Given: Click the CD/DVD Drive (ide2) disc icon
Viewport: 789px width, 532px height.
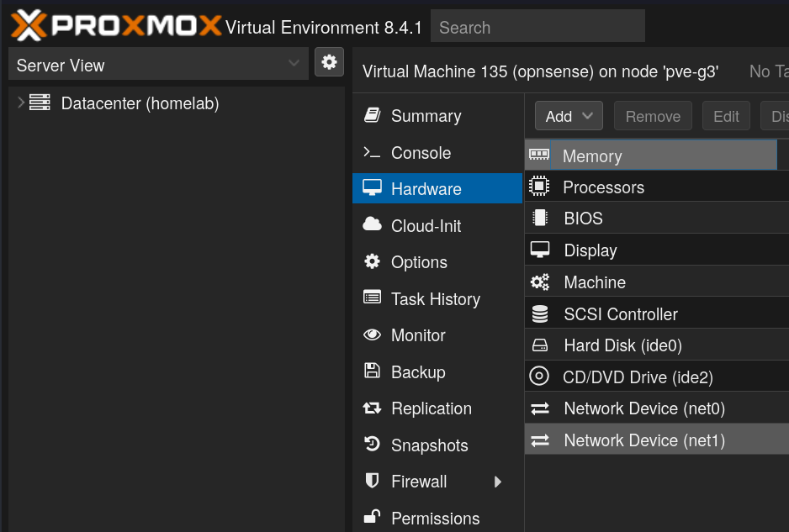Looking at the screenshot, I should click(539, 377).
